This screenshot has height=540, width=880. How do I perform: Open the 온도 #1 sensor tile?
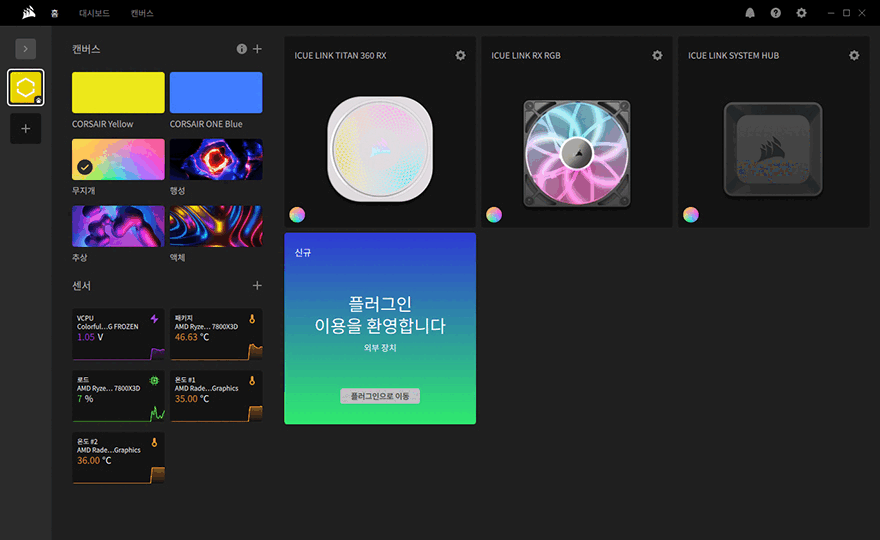[x=216, y=396]
